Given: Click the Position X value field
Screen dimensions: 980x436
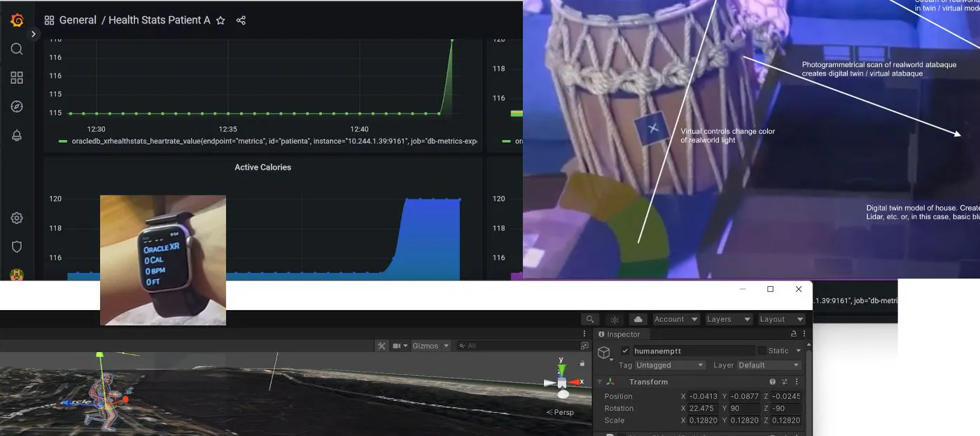Looking at the screenshot, I should pyautogui.click(x=703, y=396).
